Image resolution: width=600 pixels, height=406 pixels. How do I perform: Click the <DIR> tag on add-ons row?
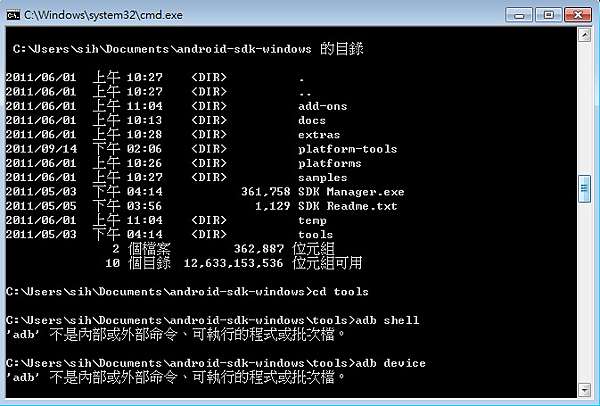[209, 106]
